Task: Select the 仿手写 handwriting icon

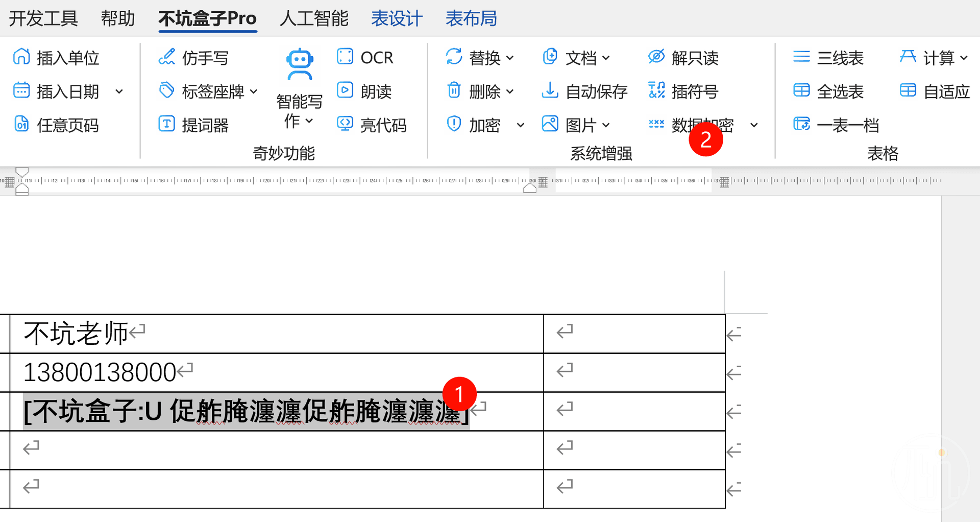Action: 166,57
